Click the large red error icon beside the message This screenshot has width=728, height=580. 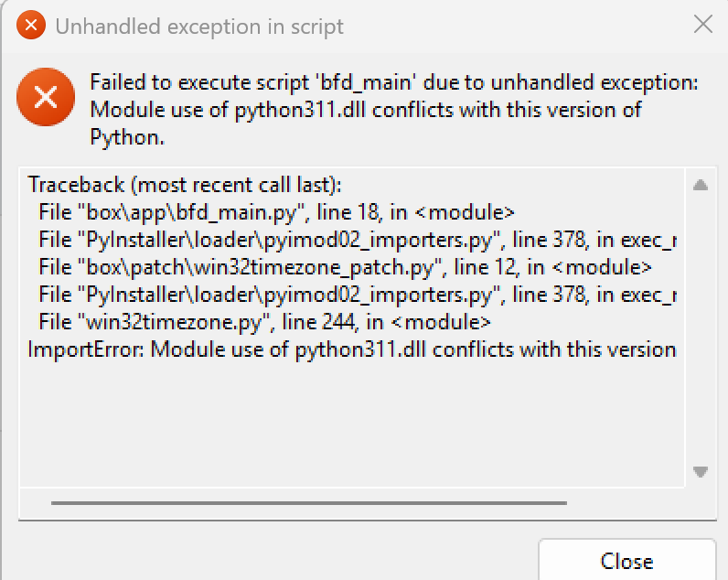(x=46, y=97)
